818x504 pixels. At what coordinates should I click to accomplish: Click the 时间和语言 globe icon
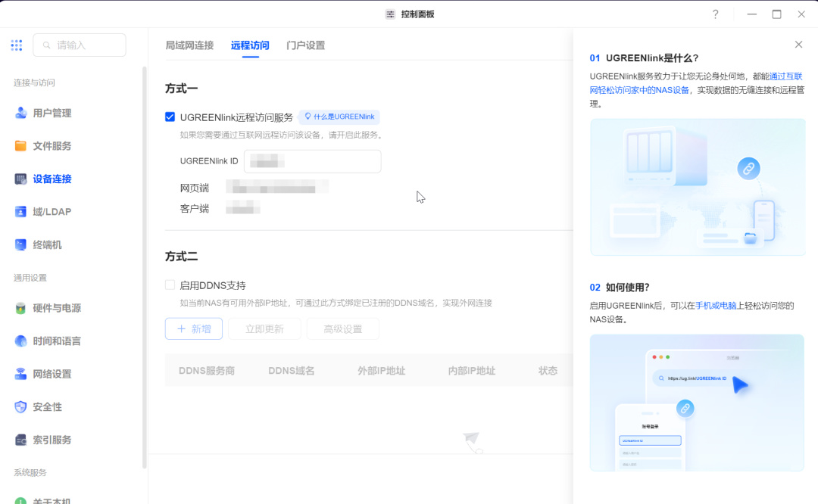pyautogui.click(x=20, y=341)
